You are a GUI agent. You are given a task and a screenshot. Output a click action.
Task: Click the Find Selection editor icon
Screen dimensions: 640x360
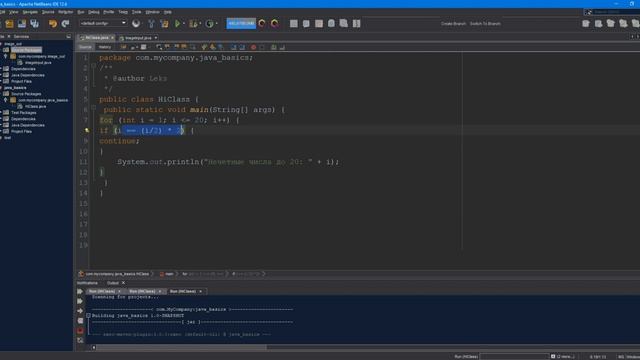tap(159, 47)
